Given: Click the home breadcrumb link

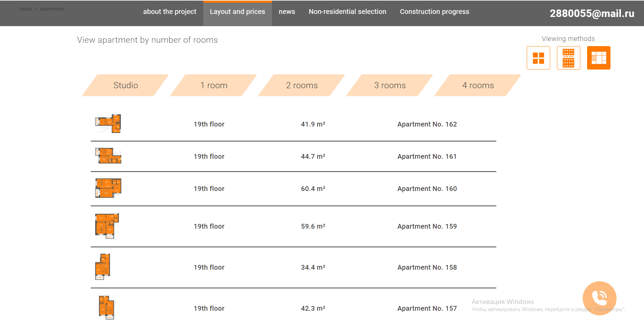Looking at the screenshot, I should coord(25,9).
